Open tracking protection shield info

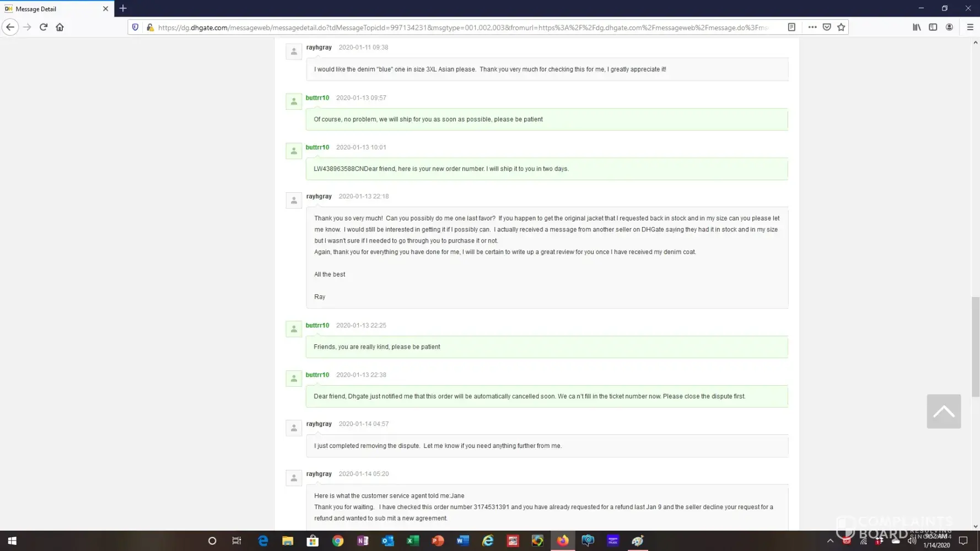(135, 27)
